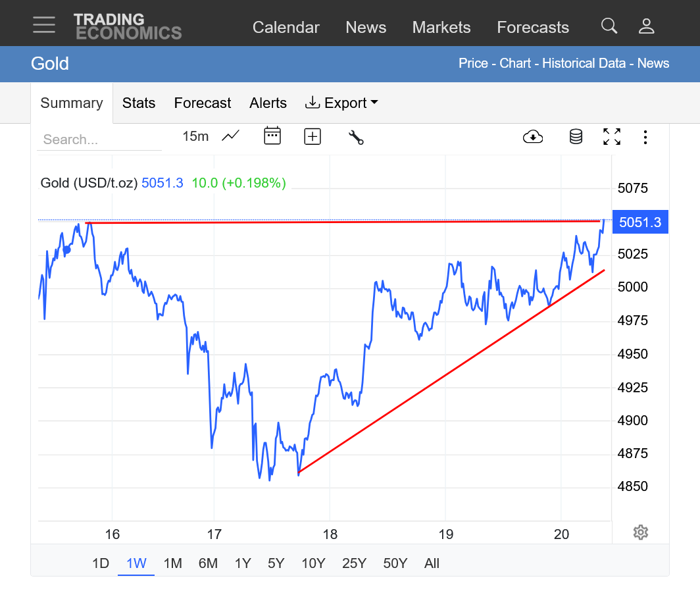Open chart settings gear icon
700x593 pixels.
coord(640,532)
